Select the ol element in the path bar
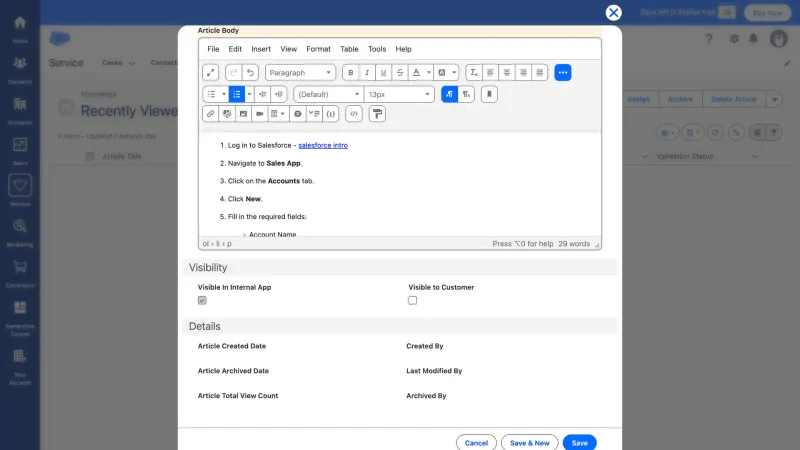800x450 pixels. click(x=206, y=244)
